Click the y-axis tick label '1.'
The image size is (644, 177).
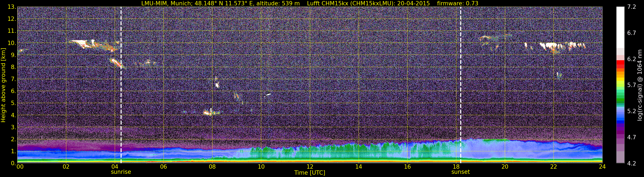(13, 151)
